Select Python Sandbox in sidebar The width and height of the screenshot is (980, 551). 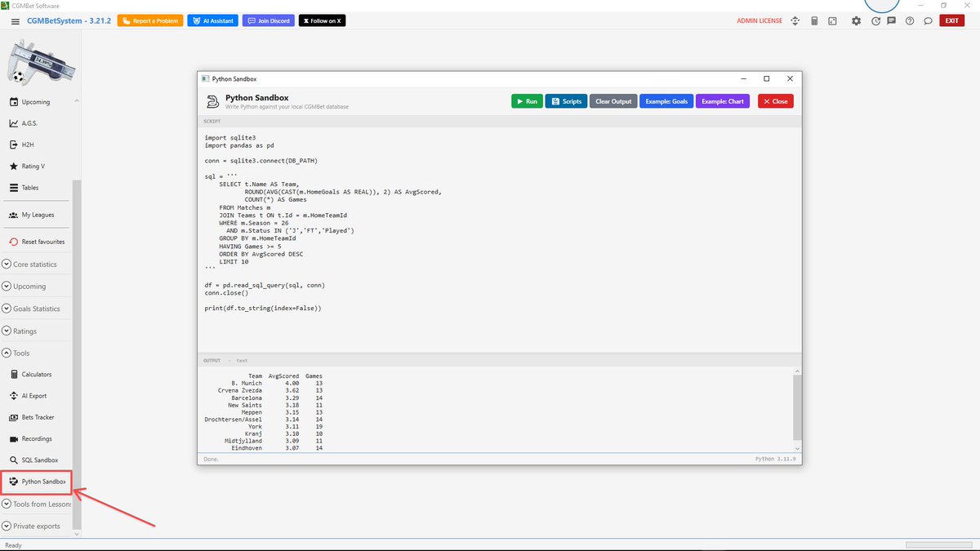(x=37, y=482)
